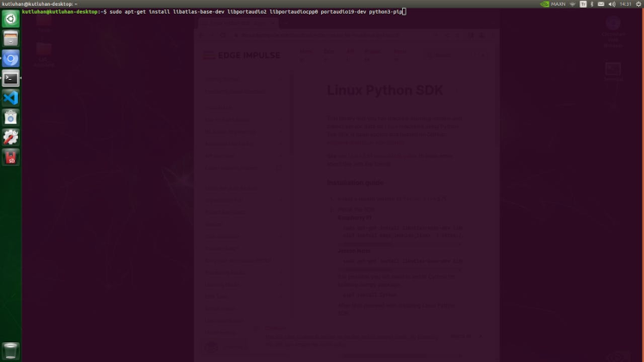Open the Trash at dock bottom
644x362 pixels.
(x=10, y=351)
